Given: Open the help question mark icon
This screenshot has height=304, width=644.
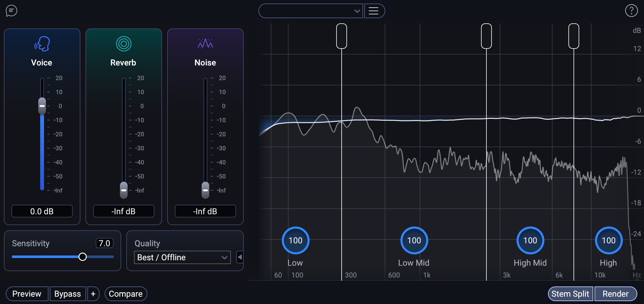Looking at the screenshot, I should click(631, 11).
